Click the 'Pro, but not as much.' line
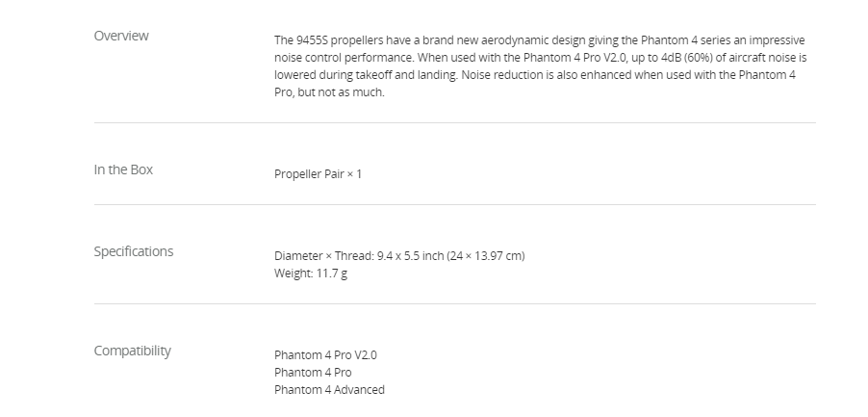The image size is (868, 417). pyautogui.click(x=329, y=92)
